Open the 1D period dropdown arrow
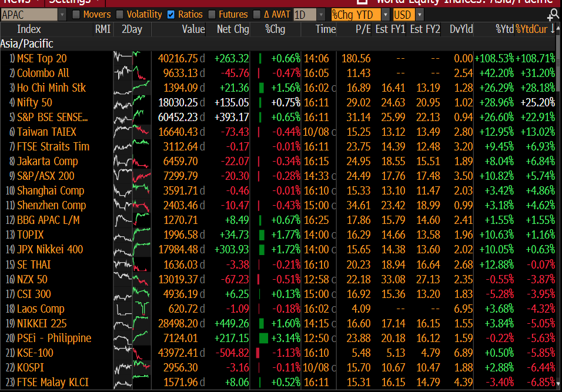The height and width of the screenshot is (392, 562). (322, 15)
